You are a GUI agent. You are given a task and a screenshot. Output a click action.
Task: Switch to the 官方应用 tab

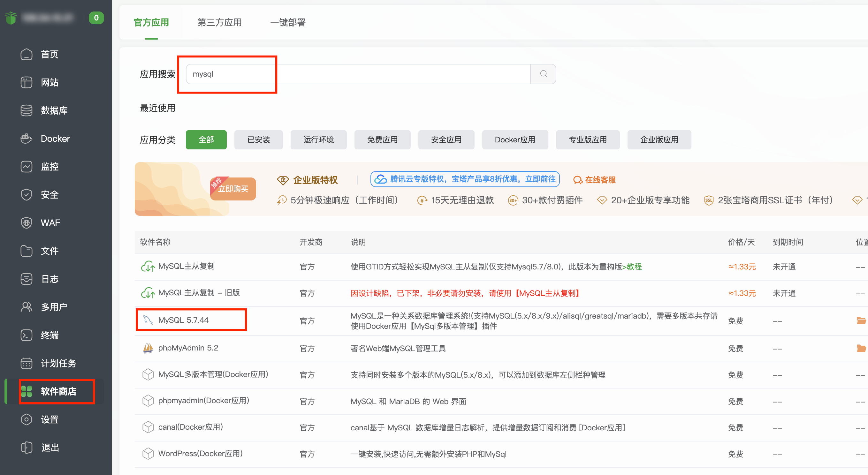(151, 23)
